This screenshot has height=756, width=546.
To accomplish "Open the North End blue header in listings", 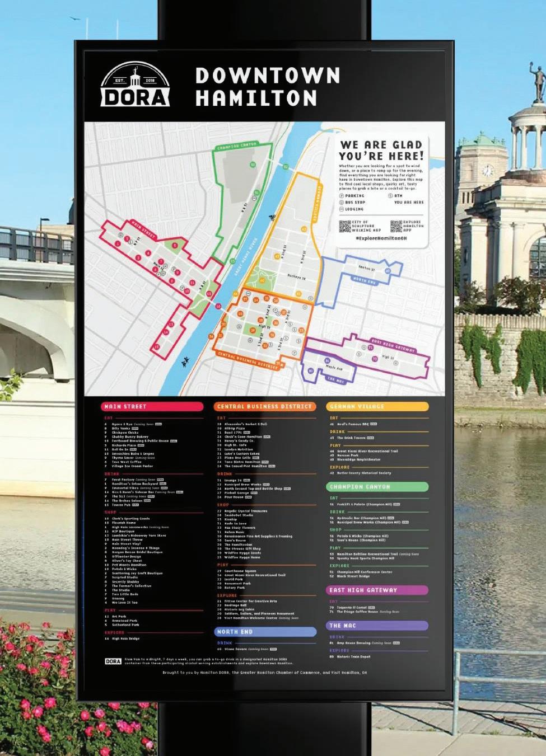I will coord(265,632).
